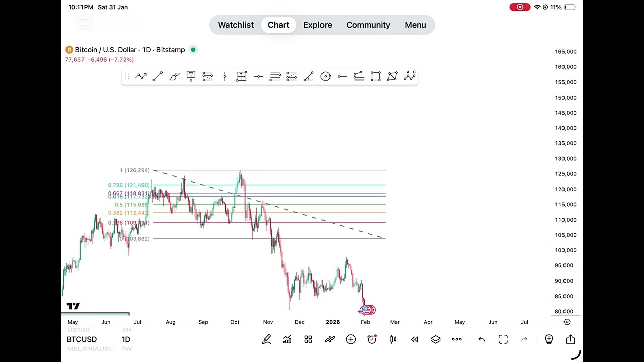
Task: Change the 1D timeframe selector
Action: (126, 339)
